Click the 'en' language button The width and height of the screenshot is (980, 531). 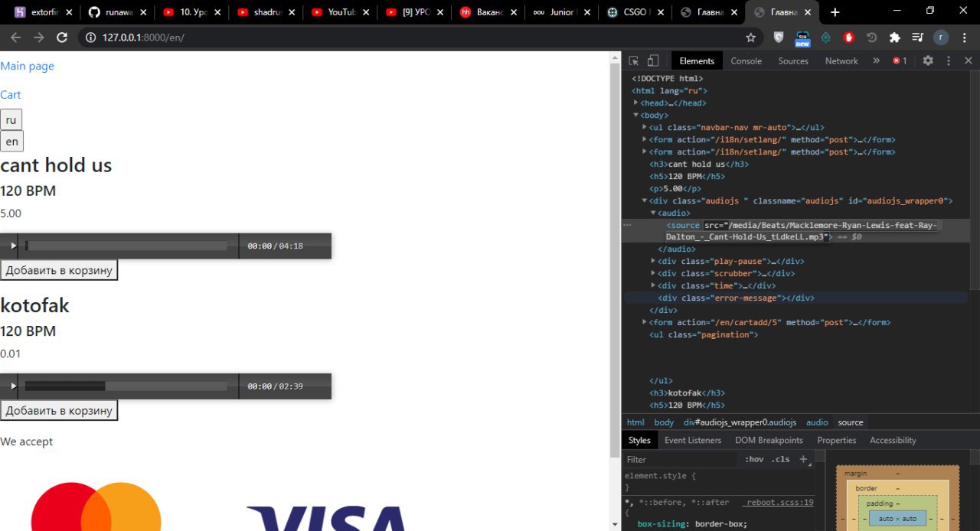point(11,142)
